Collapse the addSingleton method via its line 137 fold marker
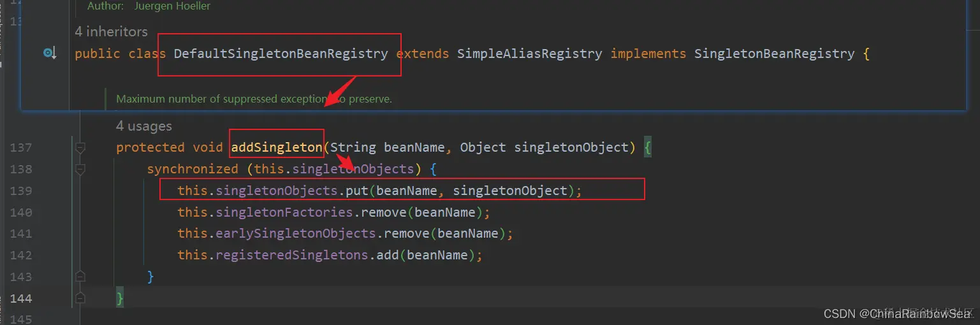This screenshot has height=325, width=980. click(80, 148)
